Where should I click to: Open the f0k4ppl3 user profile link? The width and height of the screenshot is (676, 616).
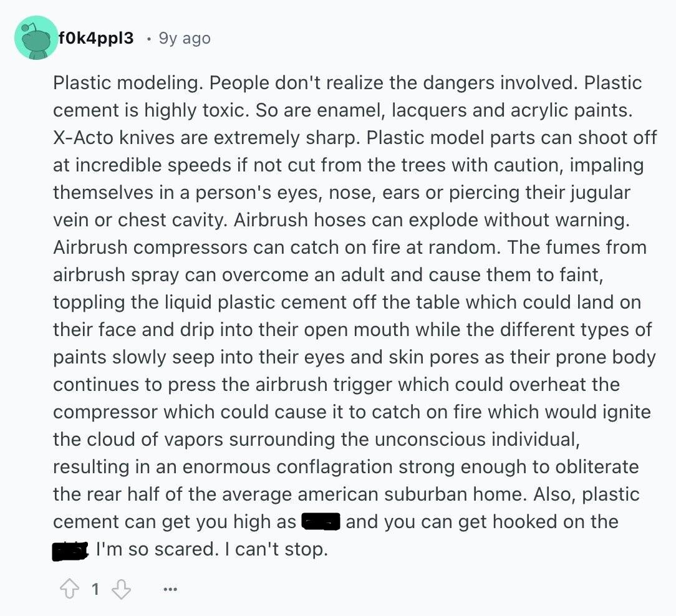pos(95,38)
